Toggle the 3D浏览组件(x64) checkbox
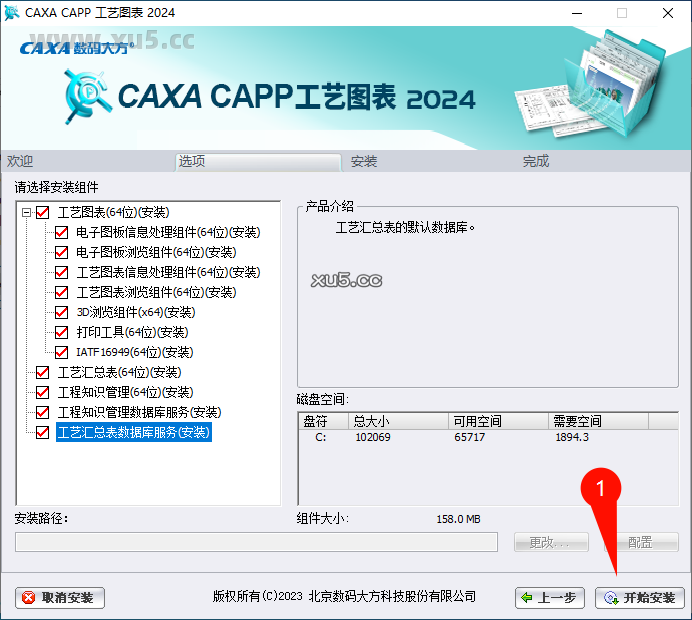Viewport: 692px width, 620px height. 62,312
